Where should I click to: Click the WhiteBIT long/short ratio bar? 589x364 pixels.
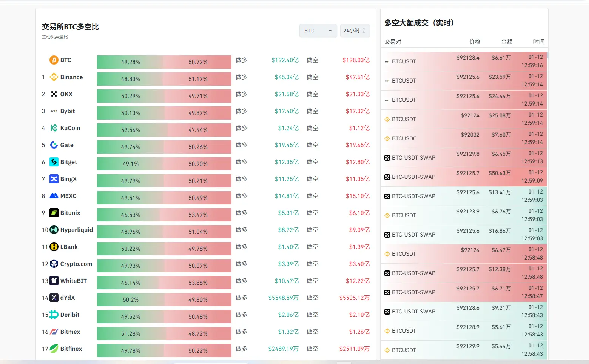coord(164,283)
